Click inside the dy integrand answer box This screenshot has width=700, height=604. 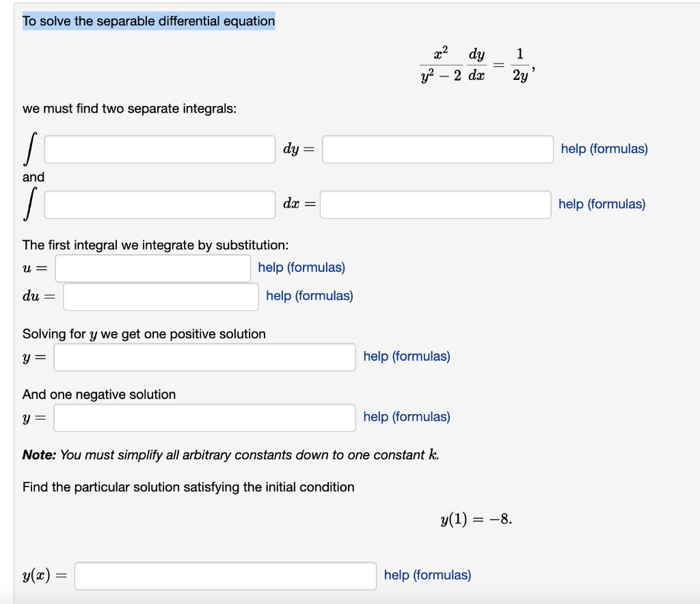pos(159,148)
